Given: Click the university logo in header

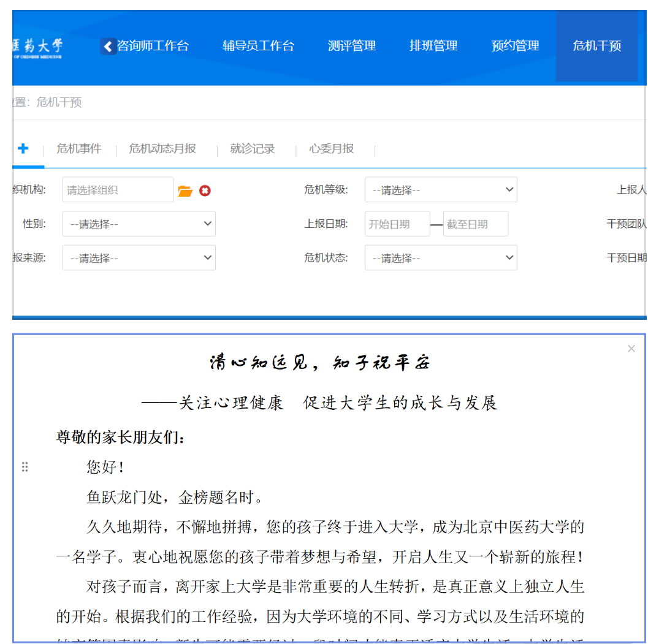Looking at the screenshot, I should click(37, 47).
